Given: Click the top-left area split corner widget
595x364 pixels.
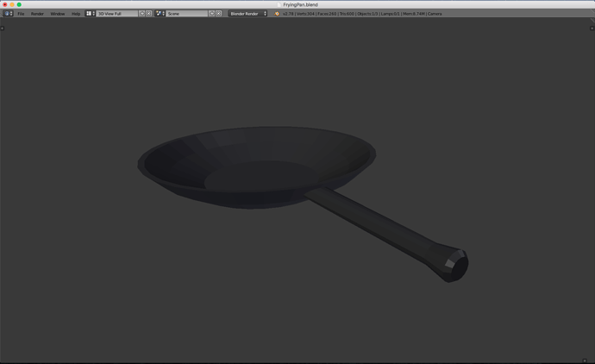Looking at the screenshot, I should (x=3, y=28).
